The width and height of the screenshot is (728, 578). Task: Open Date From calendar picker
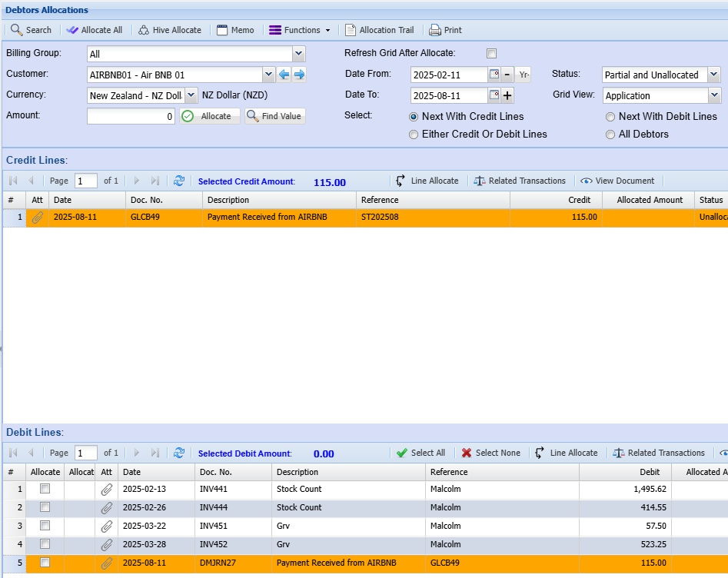494,75
